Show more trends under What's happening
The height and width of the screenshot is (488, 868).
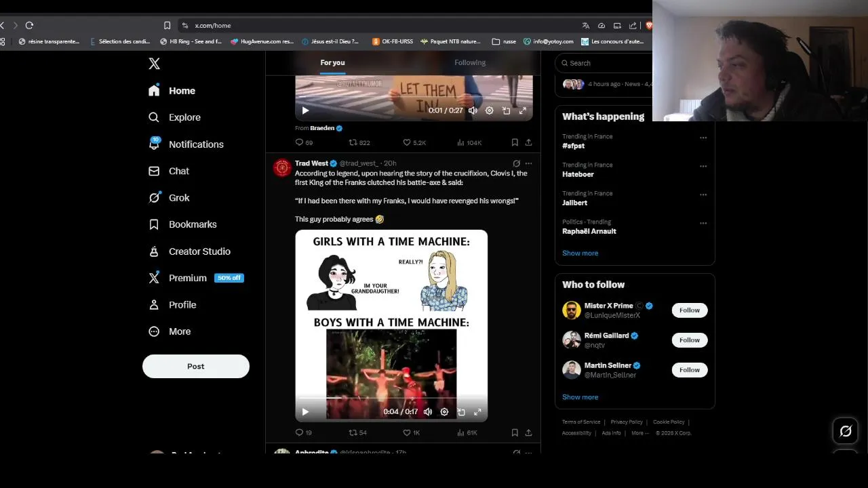(x=580, y=253)
